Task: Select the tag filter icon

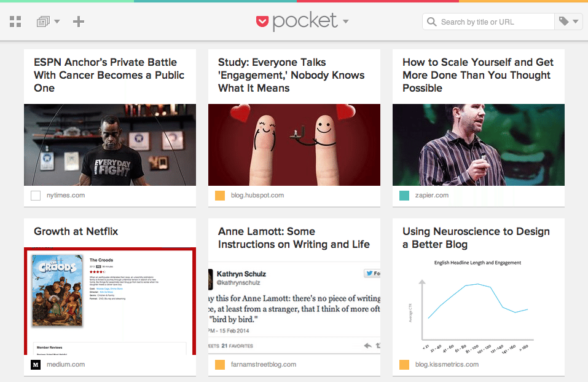Action: point(563,21)
